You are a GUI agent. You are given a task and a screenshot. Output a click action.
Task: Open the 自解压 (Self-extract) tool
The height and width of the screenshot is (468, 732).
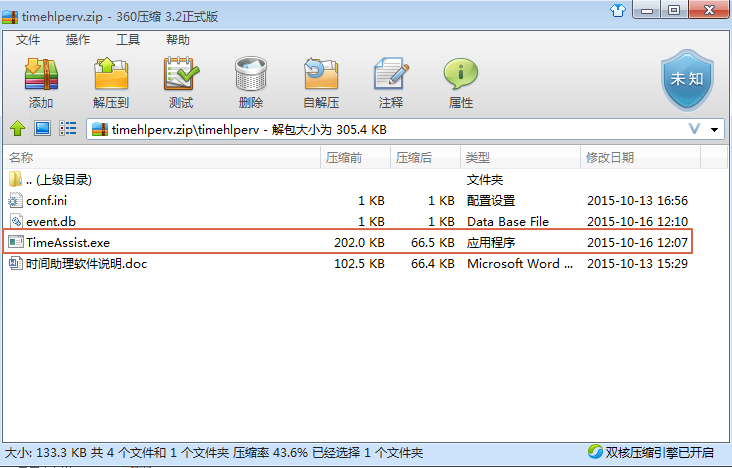pyautogui.click(x=321, y=73)
